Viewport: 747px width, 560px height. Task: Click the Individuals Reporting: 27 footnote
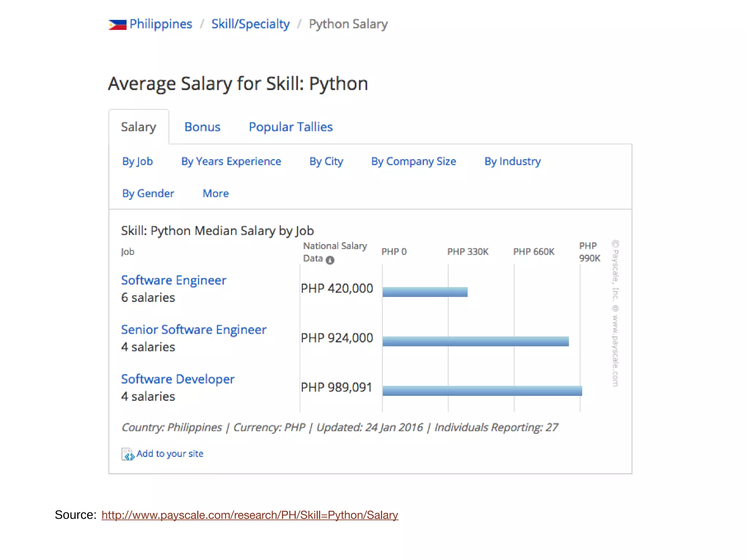click(496, 427)
